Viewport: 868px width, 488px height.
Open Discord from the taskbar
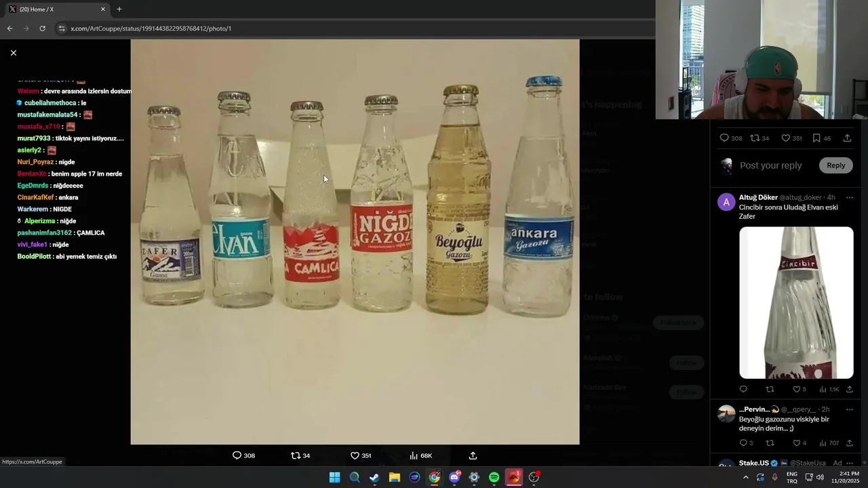pos(454,477)
